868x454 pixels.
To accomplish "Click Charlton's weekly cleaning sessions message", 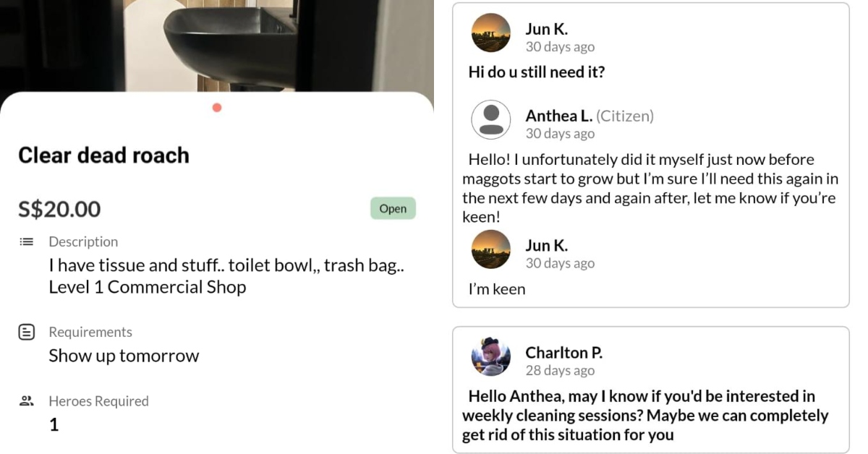I will click(645, 416).
